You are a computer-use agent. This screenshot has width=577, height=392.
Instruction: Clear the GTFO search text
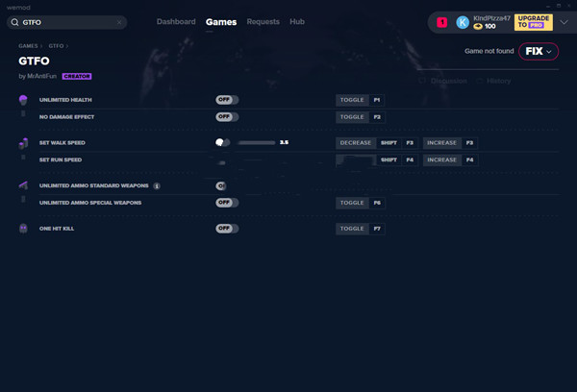tap(119, 22)
